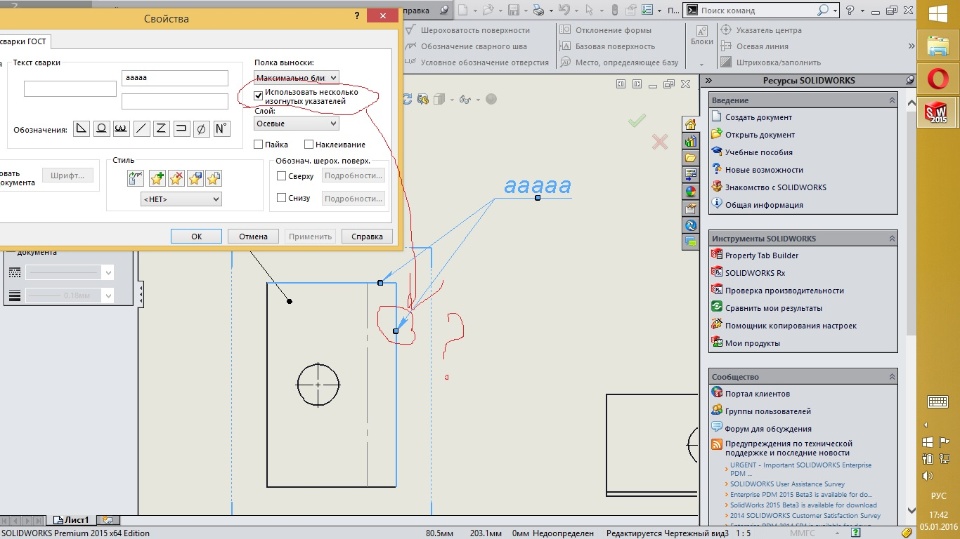Click the Center Mark tool
Image resolution: width=960 pixels, height=539 pixels.
[761, 30]
